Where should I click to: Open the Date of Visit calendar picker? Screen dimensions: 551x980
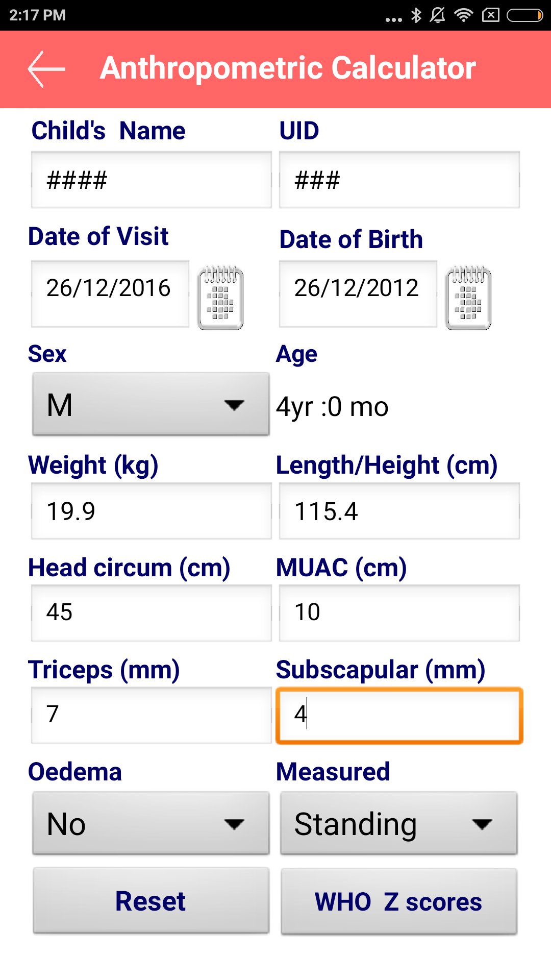(220, 298)
